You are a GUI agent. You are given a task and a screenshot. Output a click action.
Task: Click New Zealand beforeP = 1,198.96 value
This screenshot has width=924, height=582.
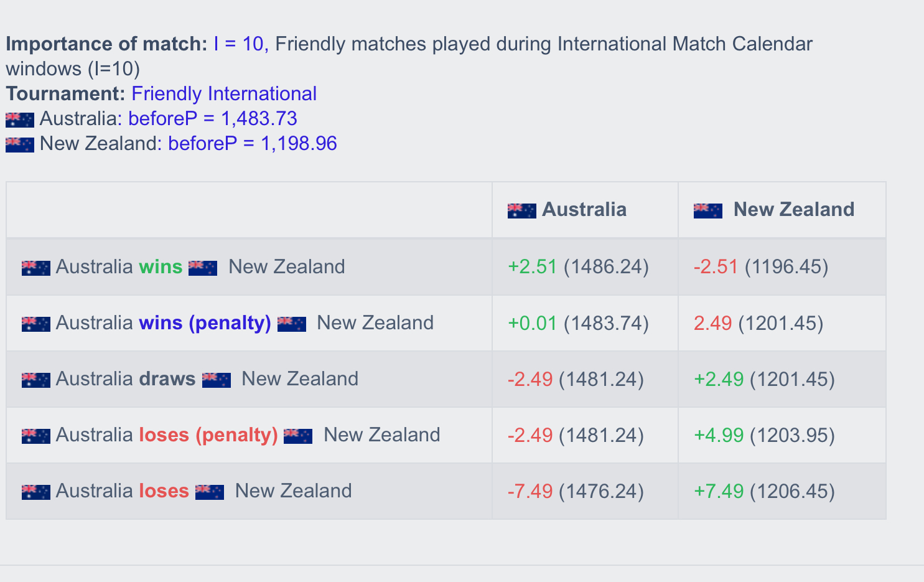click(253, 143)
